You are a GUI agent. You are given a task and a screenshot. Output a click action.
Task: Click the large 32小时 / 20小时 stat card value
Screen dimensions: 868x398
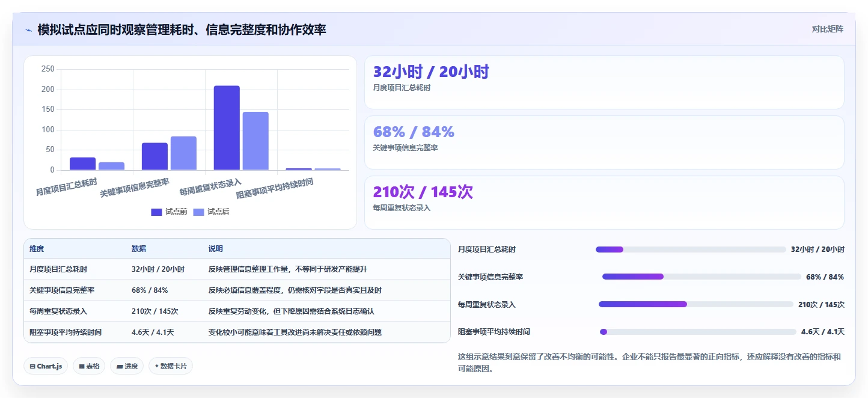click(x=431, y=72)
